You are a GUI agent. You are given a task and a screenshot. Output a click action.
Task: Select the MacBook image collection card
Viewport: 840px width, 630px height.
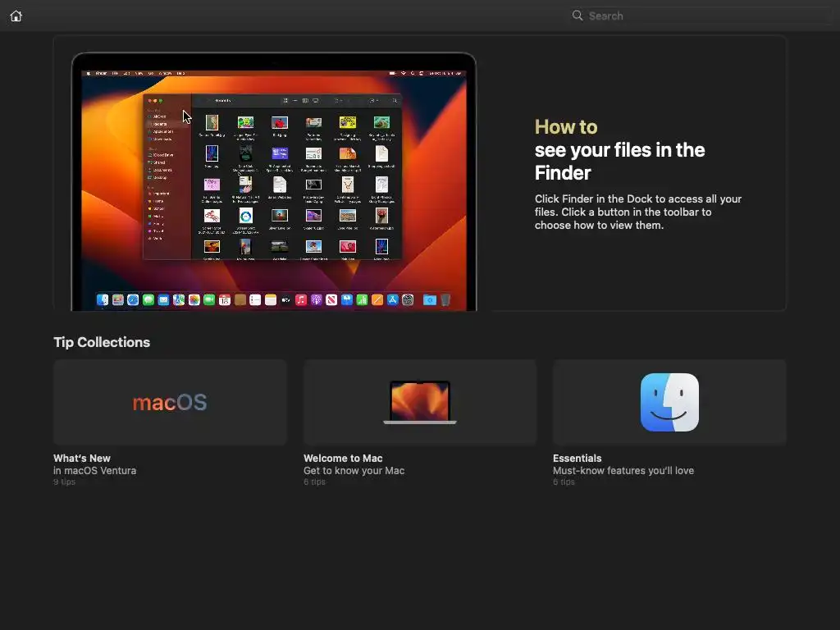pos(419,402)
